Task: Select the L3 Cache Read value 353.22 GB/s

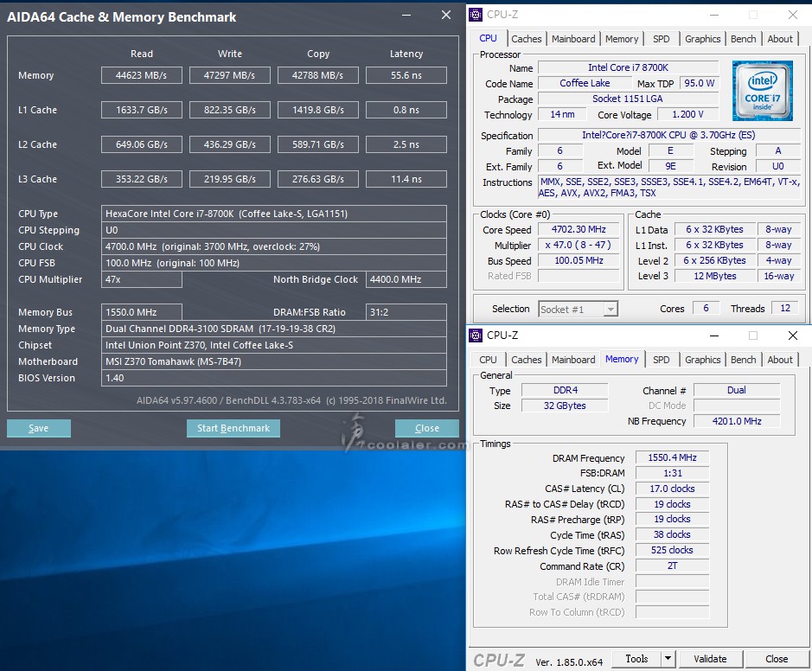Action: 141,179
